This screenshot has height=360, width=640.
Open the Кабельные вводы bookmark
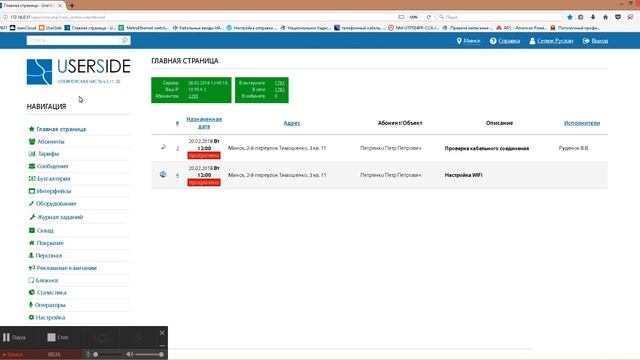point(198,28)
